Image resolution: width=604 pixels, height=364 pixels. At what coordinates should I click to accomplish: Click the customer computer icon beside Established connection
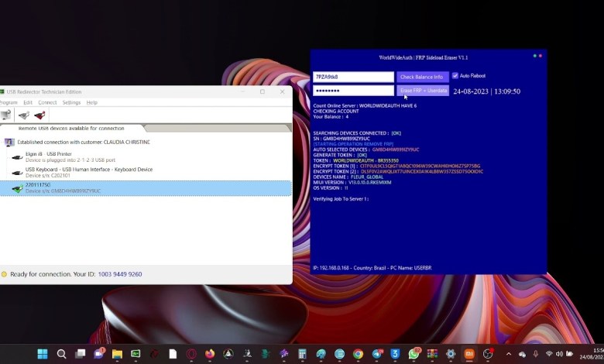pos(9,143)
